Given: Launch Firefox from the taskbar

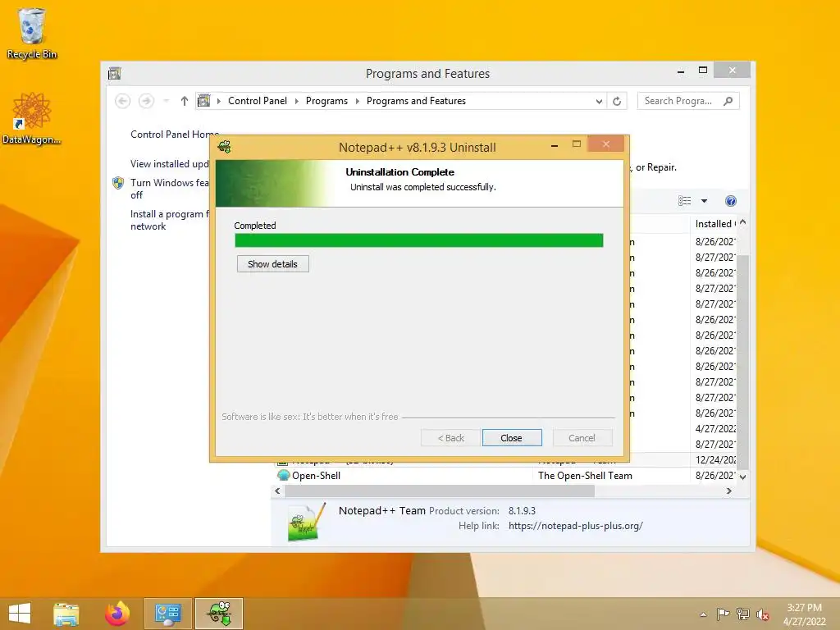Looking at the screenshot, I should click(x=117, y=614).
